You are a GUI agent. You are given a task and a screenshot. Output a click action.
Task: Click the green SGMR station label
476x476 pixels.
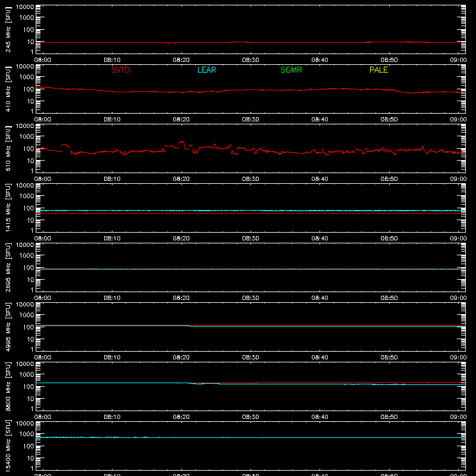click(291, 70)
